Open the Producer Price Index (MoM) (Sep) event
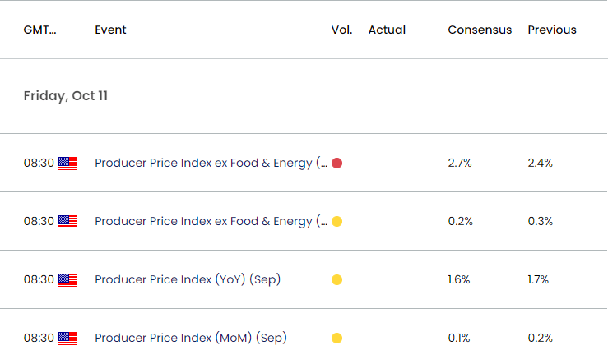Viewport: 608px width, 364px height. click(191, 339)
